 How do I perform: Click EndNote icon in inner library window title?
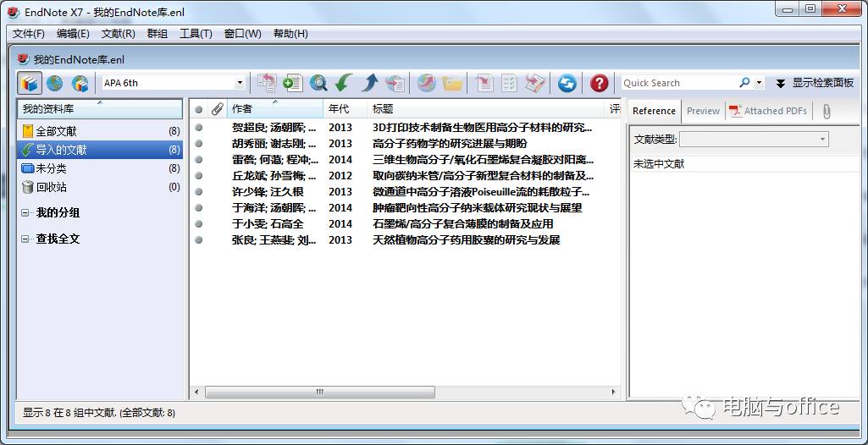[x=24, y=59]
